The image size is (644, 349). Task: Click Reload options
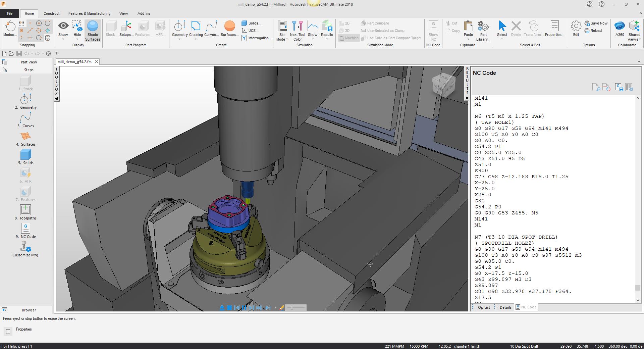click(x=593, y=31)
